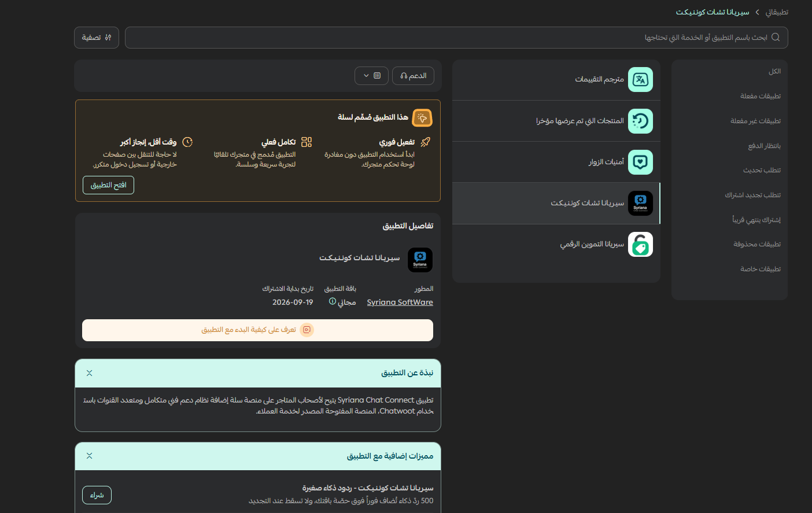This screenshot has height=513, width=812.
Task: Click the rocket تفعيل فوري icon
Action: click(425, 142)
